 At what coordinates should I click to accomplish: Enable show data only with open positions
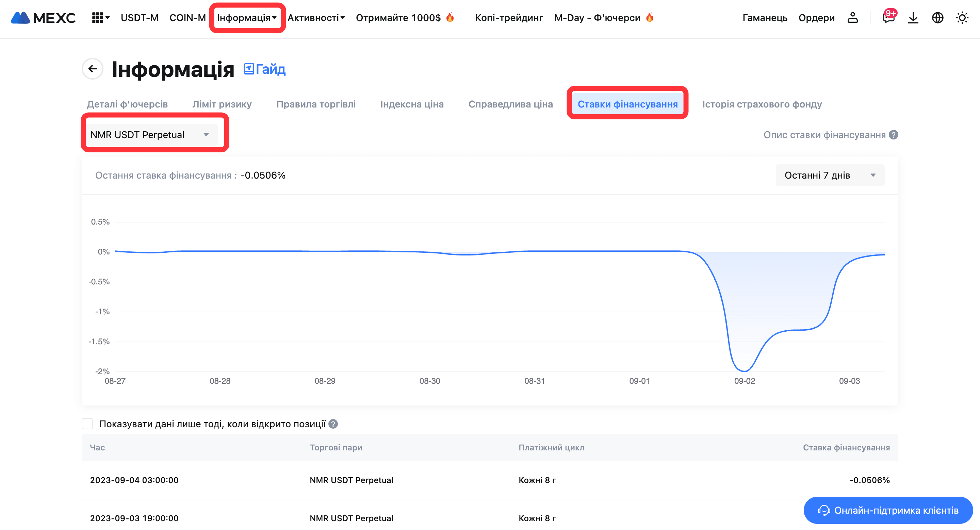pos(87,424)
